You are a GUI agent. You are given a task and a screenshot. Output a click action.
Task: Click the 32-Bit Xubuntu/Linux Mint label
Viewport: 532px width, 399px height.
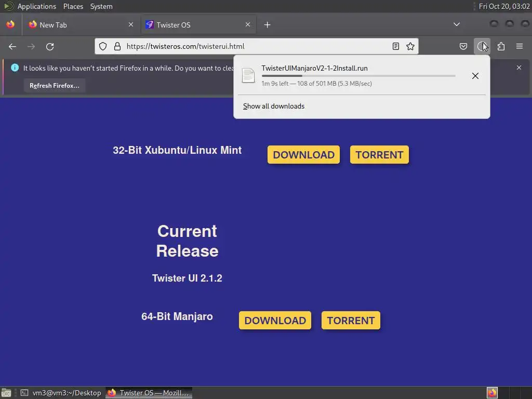(177, 150)
